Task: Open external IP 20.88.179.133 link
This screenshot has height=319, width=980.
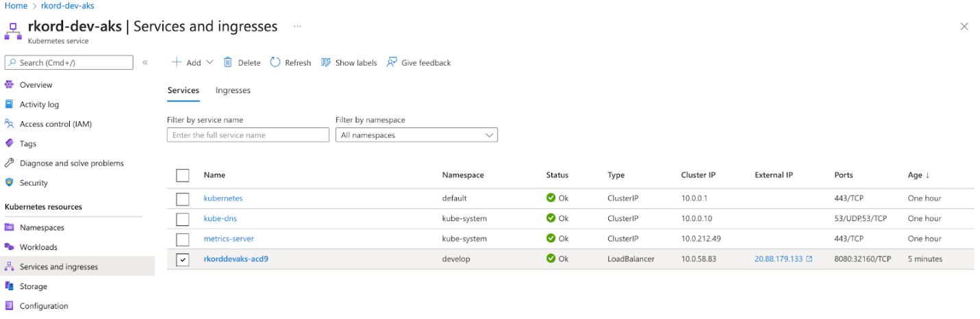Action: 779,259
